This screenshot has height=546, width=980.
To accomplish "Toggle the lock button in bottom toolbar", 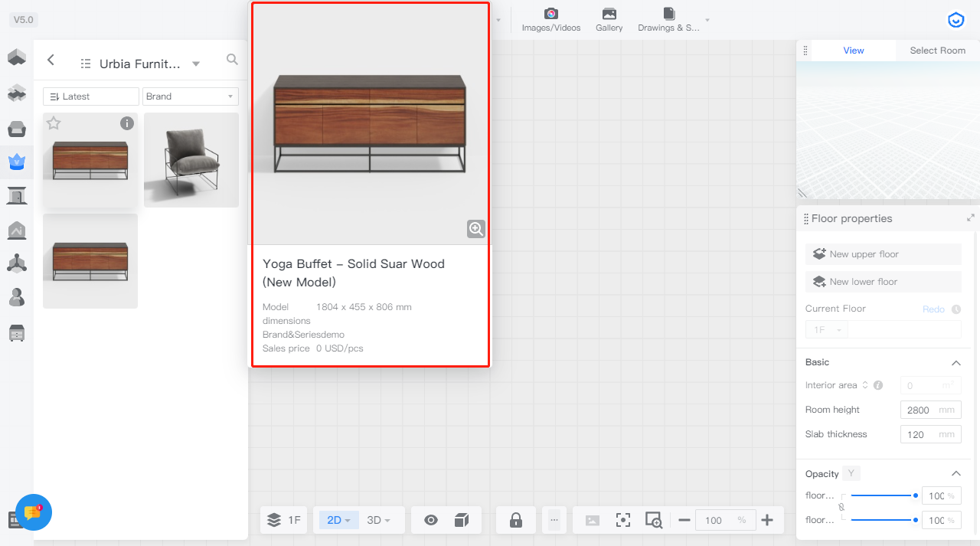I will pyautogui.click(x=515, y=520).
